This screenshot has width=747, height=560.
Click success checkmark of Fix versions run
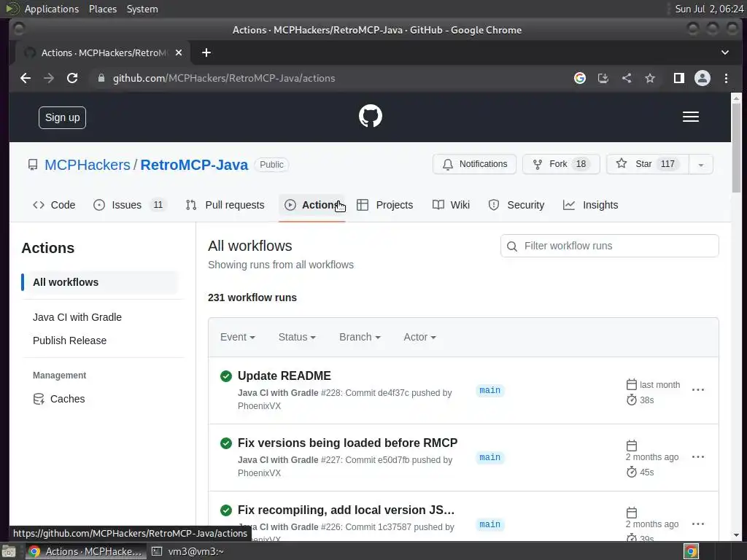[226, 443]
